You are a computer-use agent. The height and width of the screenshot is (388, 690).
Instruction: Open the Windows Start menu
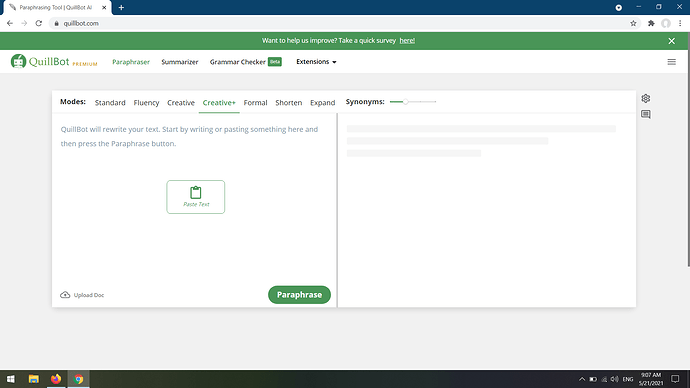11,379
